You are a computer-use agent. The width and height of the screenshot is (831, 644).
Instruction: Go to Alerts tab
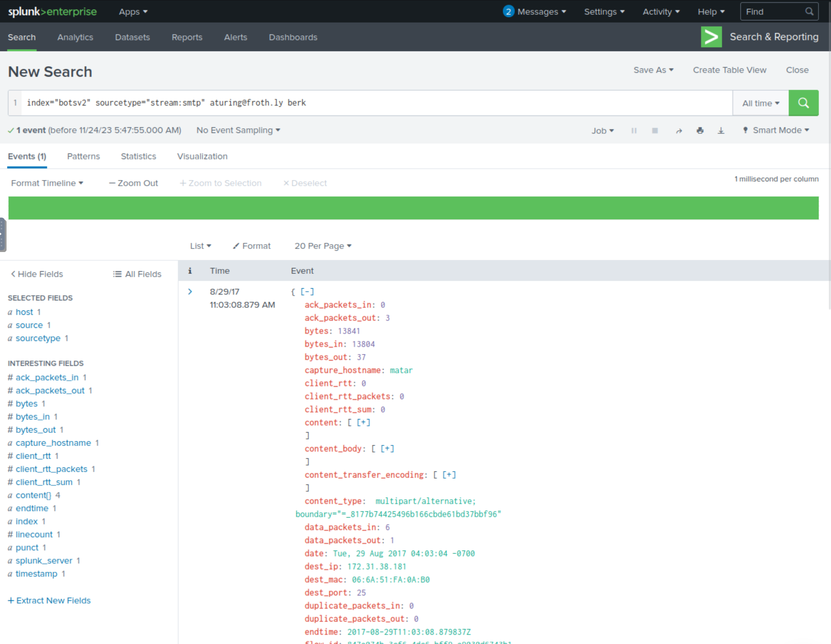pos(235,37)
